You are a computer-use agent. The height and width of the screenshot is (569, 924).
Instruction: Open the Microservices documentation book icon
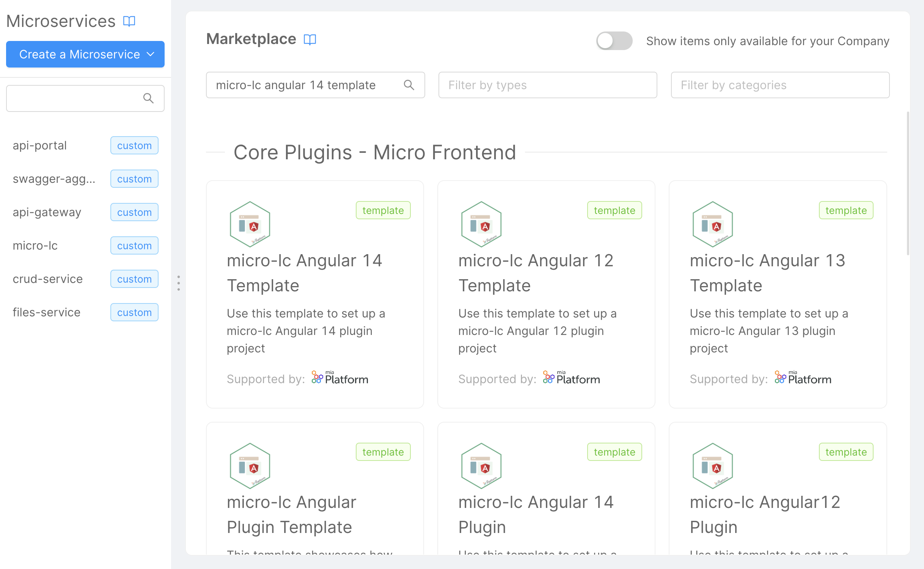(129, 21)
